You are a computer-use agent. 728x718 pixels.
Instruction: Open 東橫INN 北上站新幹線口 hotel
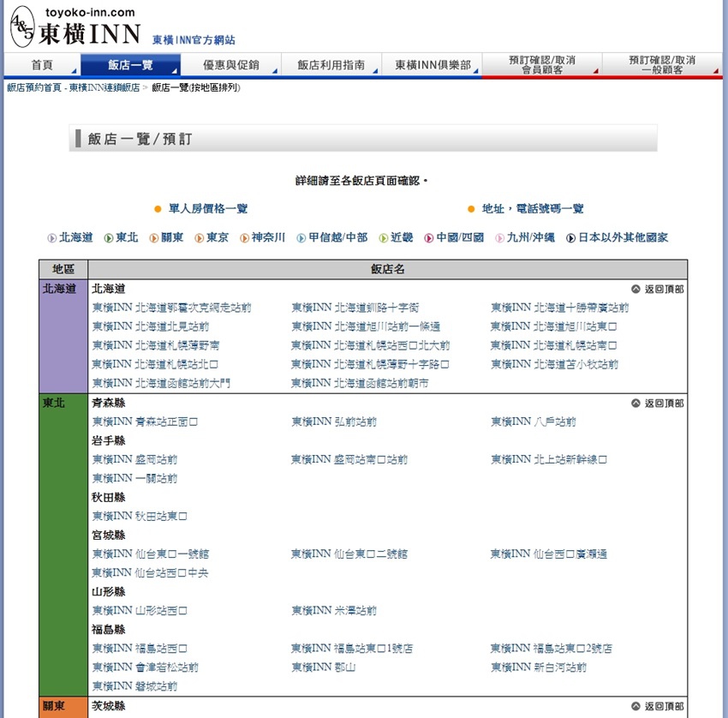click(549, 459)
